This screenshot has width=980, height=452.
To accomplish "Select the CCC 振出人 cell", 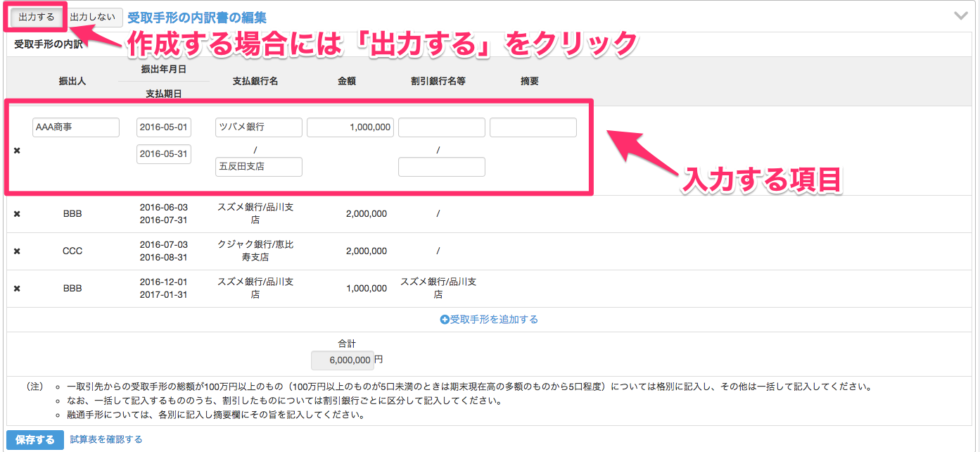I will pyautogui.click(x=72, y=251).
